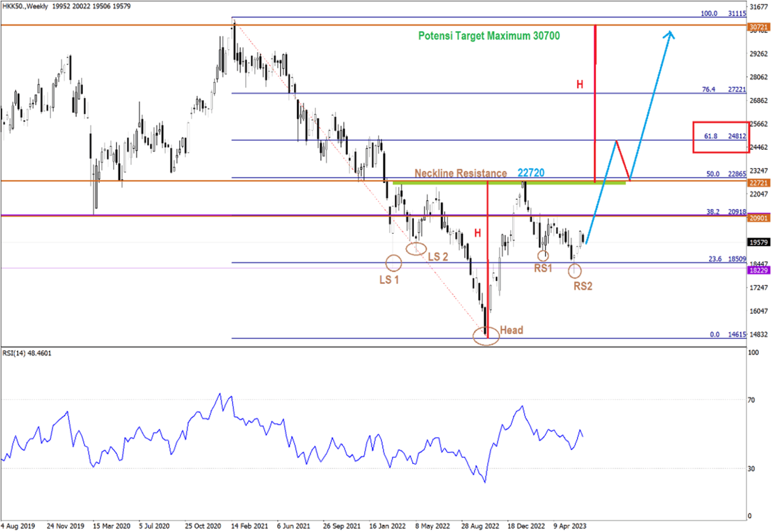The image size is (776, 532).
Task: Click the green neckline resistance bar
Action: tap(509, 183)
